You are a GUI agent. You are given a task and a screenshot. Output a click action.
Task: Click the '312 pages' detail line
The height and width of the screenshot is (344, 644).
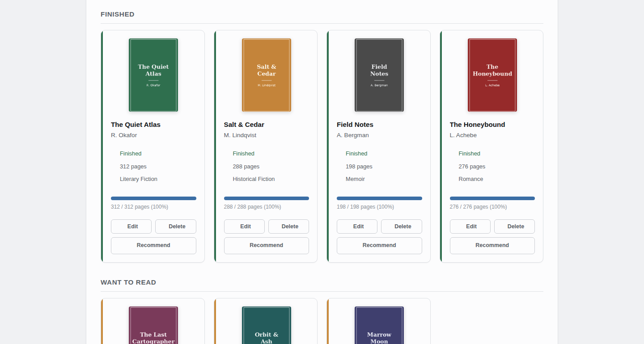tap(133, 167)
